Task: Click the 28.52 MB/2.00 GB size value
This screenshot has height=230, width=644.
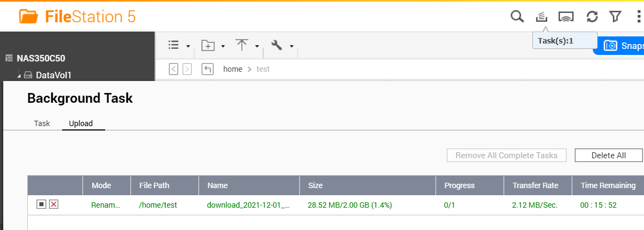Action: (x=350, y=205)
